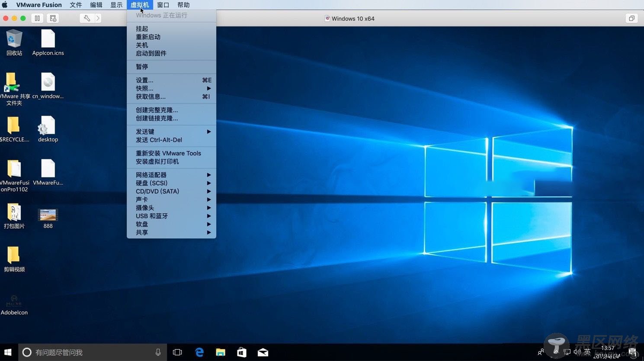Expand the 共享 submenu
The height and width of the screenshot is (361, 644).
pyautogui.click(x=171, y=232)
